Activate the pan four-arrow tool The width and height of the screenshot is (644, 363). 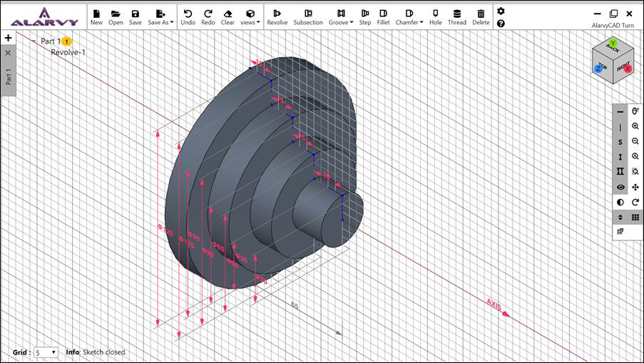635,188
